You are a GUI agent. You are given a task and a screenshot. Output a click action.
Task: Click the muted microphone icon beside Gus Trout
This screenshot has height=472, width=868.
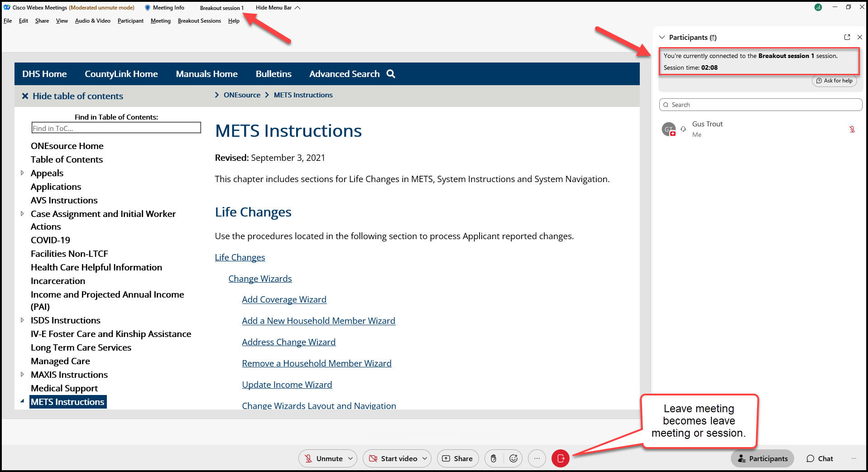tap(852, 129)
